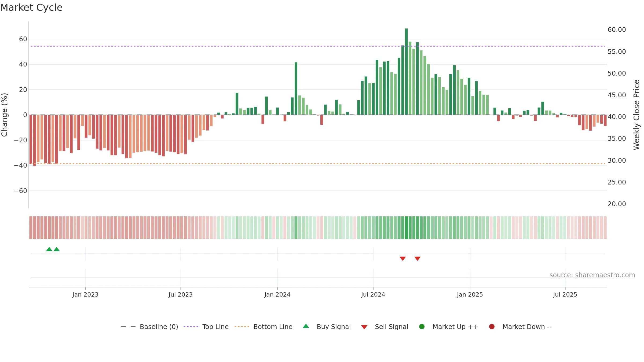Click the second buy signal triangle on the chart
Screen dimensions: 644x362
click(x=57, y=249)
